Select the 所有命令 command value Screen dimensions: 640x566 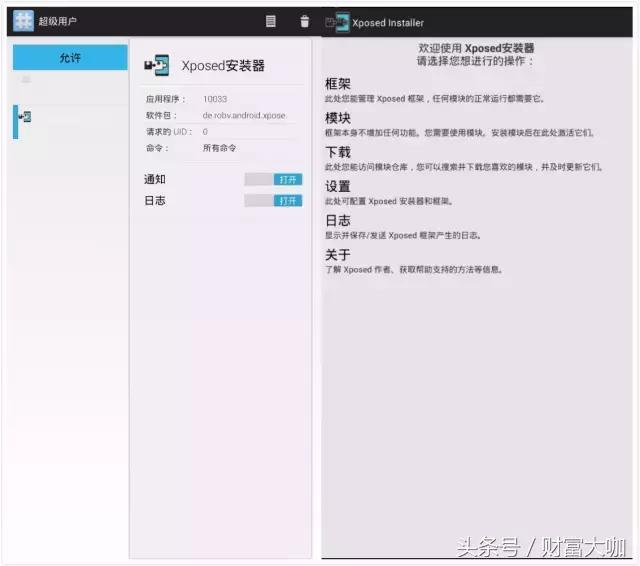click(220, 148)
